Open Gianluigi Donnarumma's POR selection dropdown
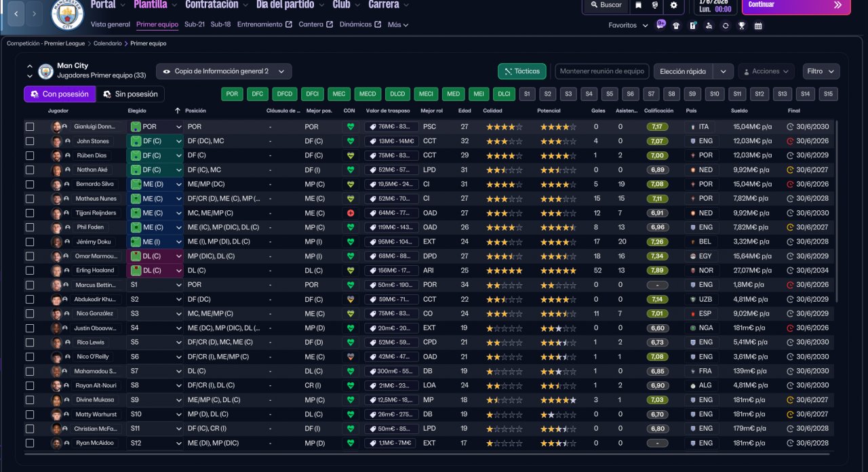This screenshot has height=472, width=868. (157, 127)
